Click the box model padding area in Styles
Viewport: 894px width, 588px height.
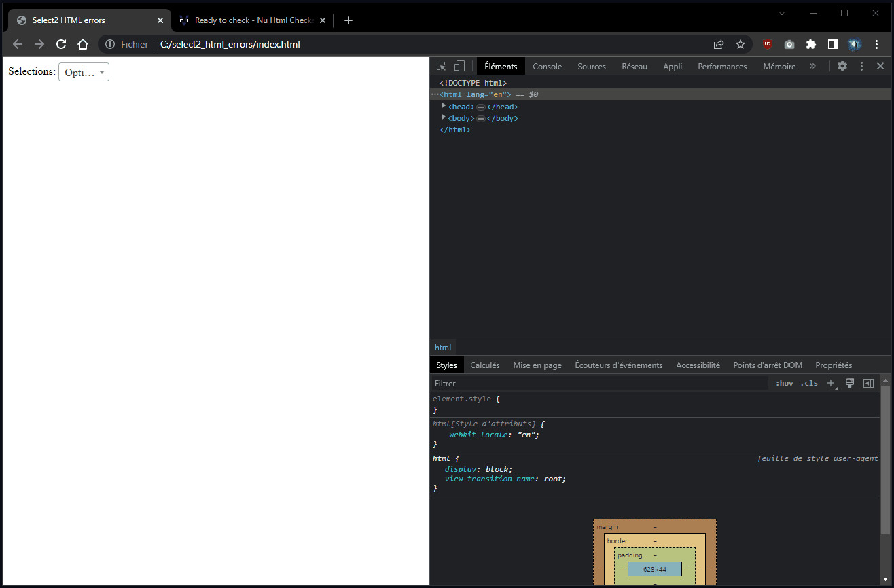(630, 555)
